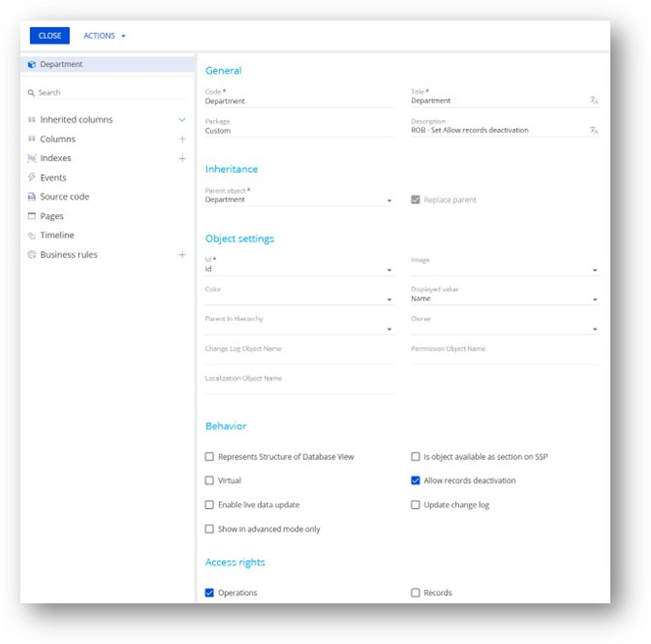Click the plus icon next to Columns
651x644 pixels.
[182, 139]
